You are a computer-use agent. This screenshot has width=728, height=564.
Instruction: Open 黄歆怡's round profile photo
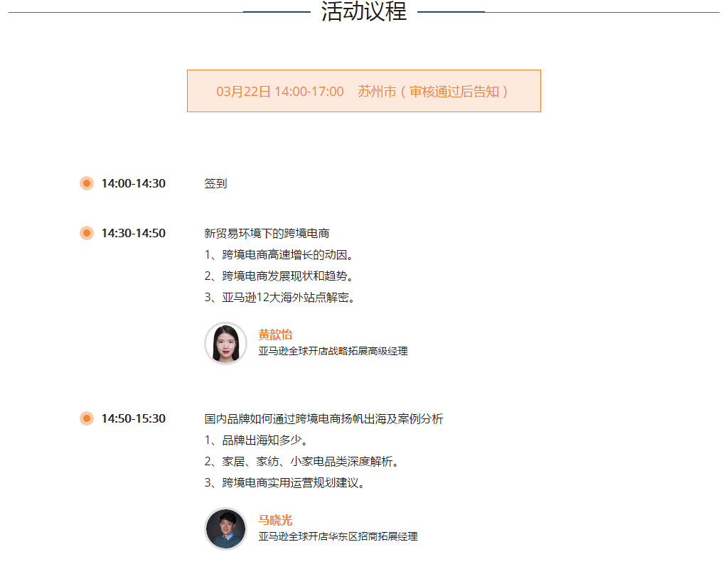click(x=225, y=343)
